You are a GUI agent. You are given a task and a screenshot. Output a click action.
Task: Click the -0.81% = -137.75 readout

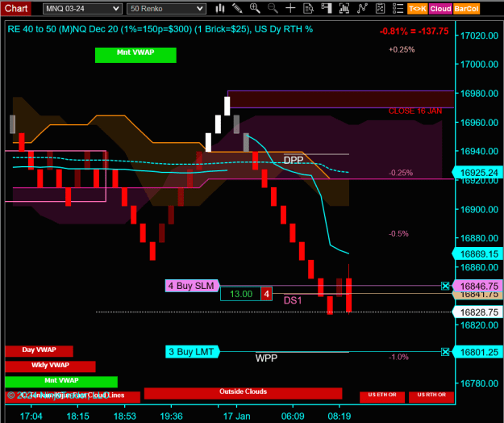click(414, 31)
